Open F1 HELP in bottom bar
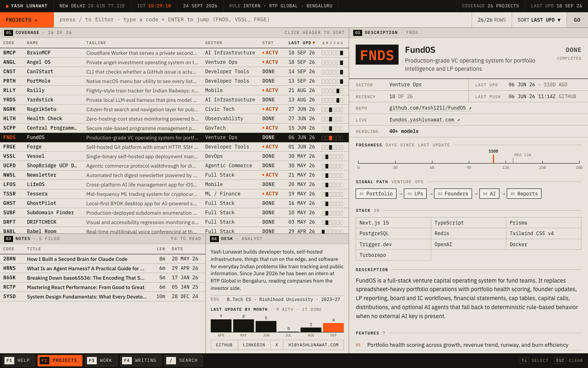Viewport: 588px width, 368px height. coord(19,361)
